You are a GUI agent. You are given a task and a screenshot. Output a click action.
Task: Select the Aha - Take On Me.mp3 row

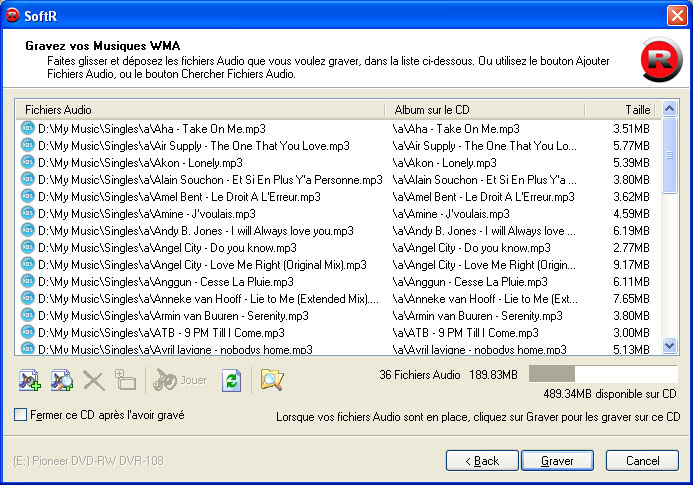[x=339, y=129]
